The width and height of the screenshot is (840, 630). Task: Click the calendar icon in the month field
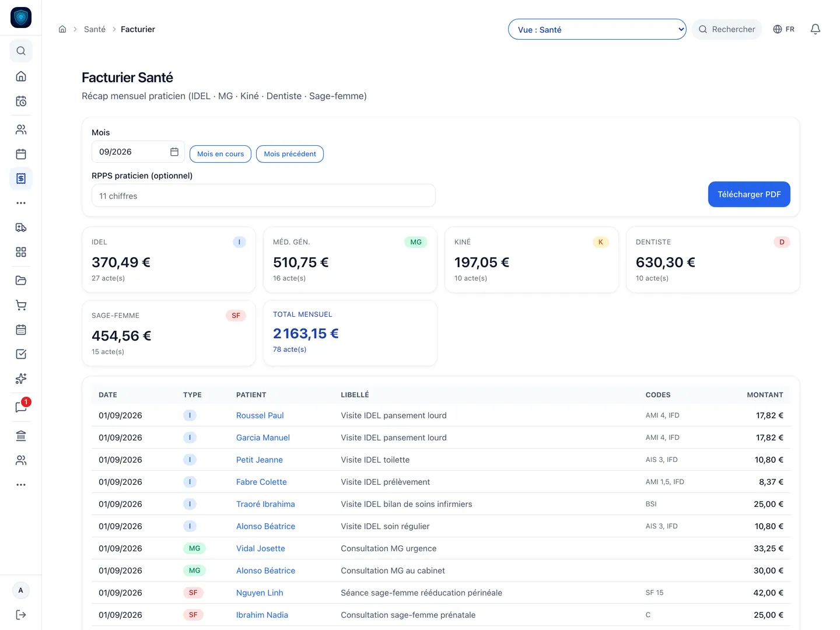coord(174,152)
